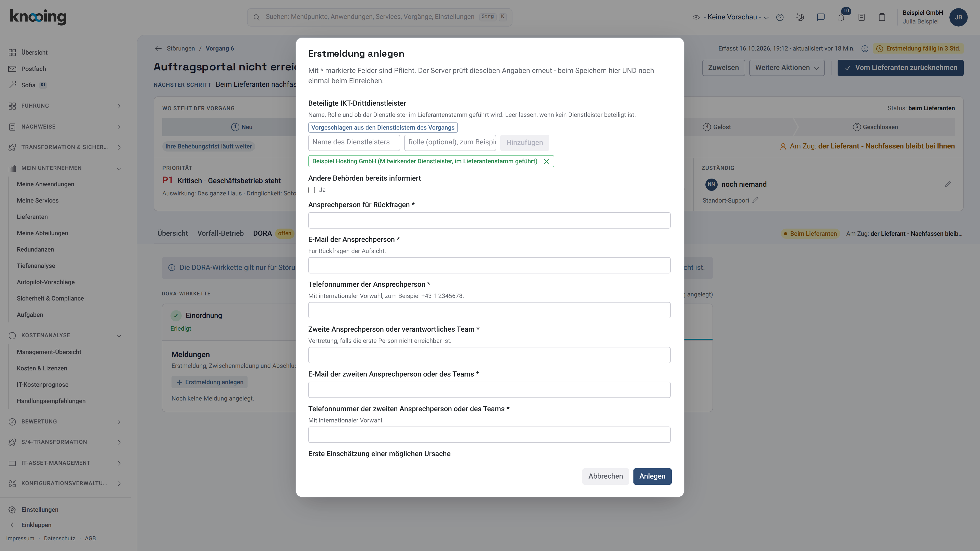
Task: Switch to the Übersicht tab
Action: (x=173, y=233)
